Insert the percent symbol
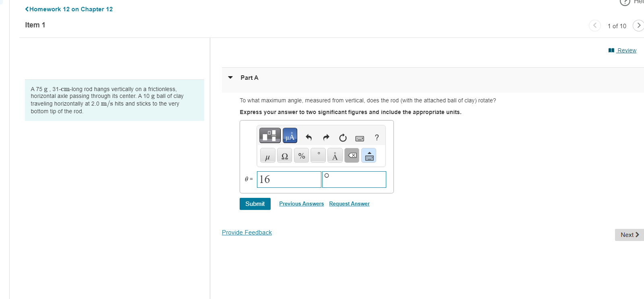 pyautogui.click(x=302, y=156)
